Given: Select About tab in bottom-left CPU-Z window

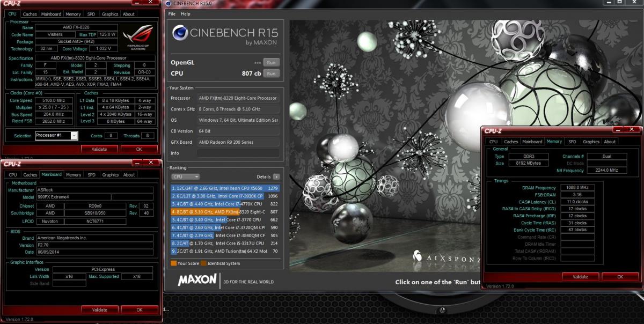Looking at the screenshot, I should pyautogui.click(x=129, y=174).
